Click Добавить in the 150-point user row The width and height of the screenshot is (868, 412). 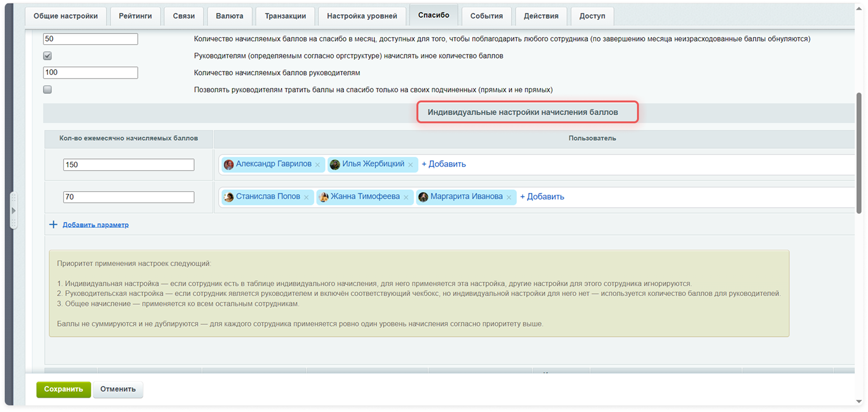[x=443, y=164]
